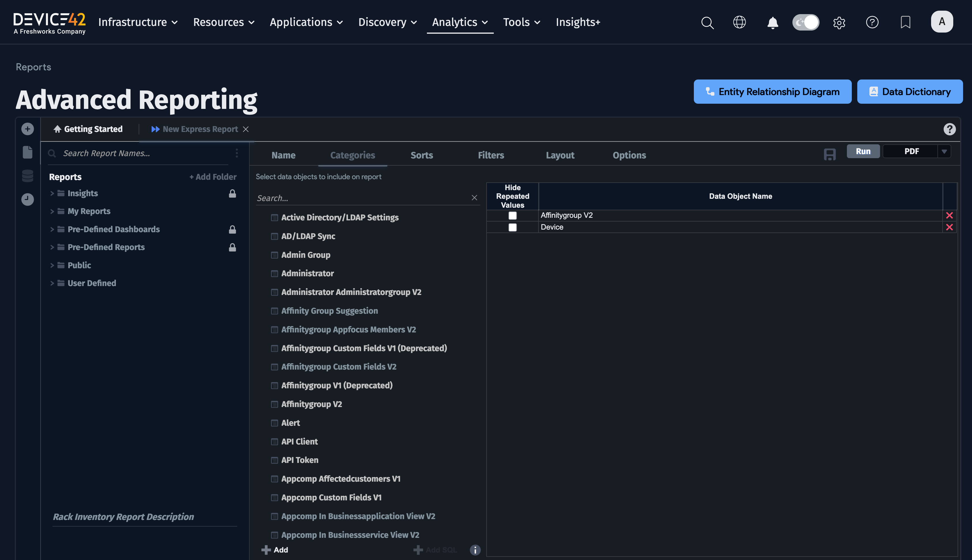Select Appcomp Custom Fields V1 data object
Screen dimensions: 972x560
331,498
